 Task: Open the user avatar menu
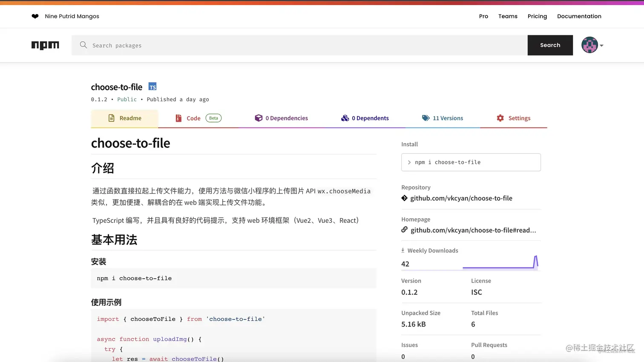[590, 45]
